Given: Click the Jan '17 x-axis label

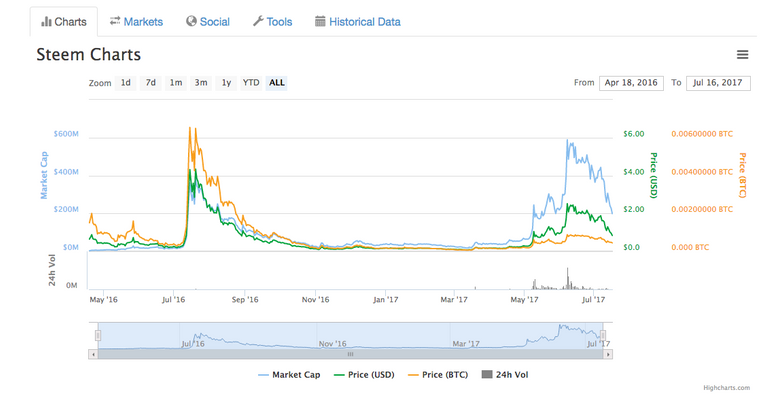Looking at the screenshot, I should click(x=385, y=299).
